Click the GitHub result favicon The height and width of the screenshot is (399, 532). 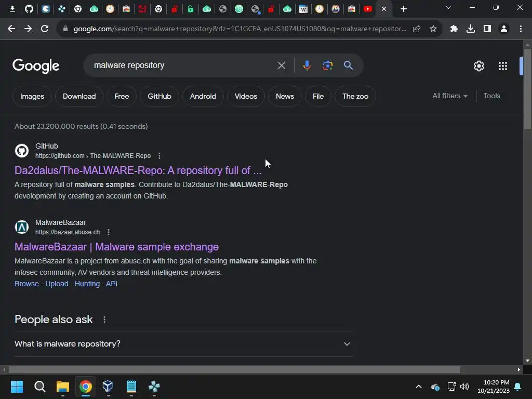pyautogui.click(x=22, y=151)
